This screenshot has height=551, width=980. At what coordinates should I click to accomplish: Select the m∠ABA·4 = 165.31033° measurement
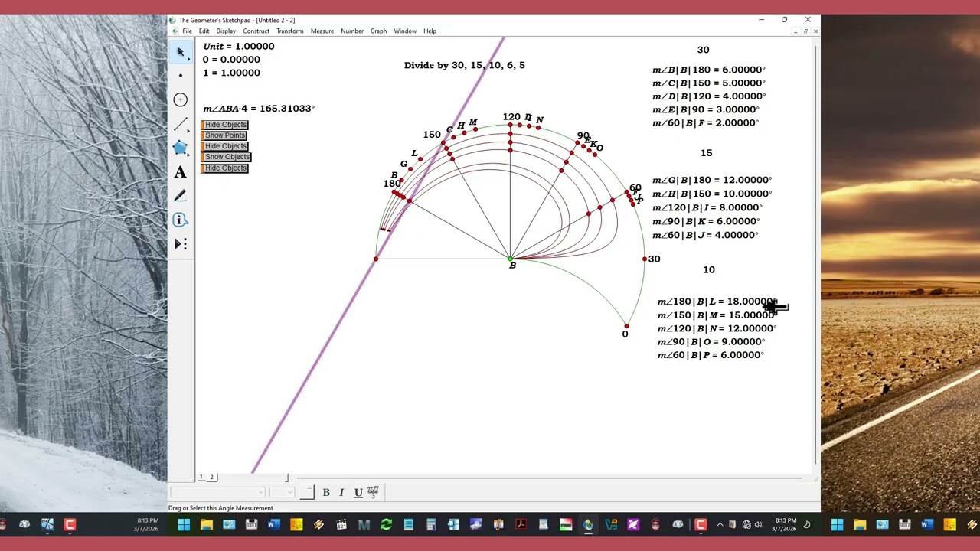tap(259, 109)
